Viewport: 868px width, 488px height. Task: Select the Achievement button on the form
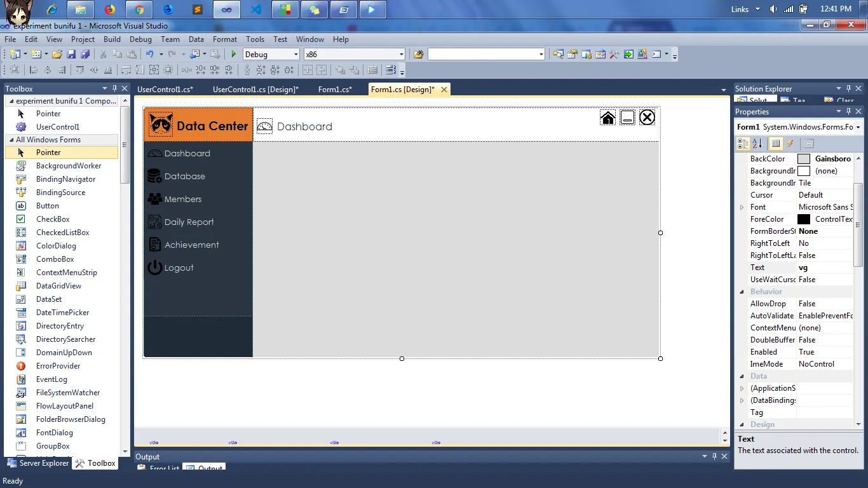click(x=198, y=245)
